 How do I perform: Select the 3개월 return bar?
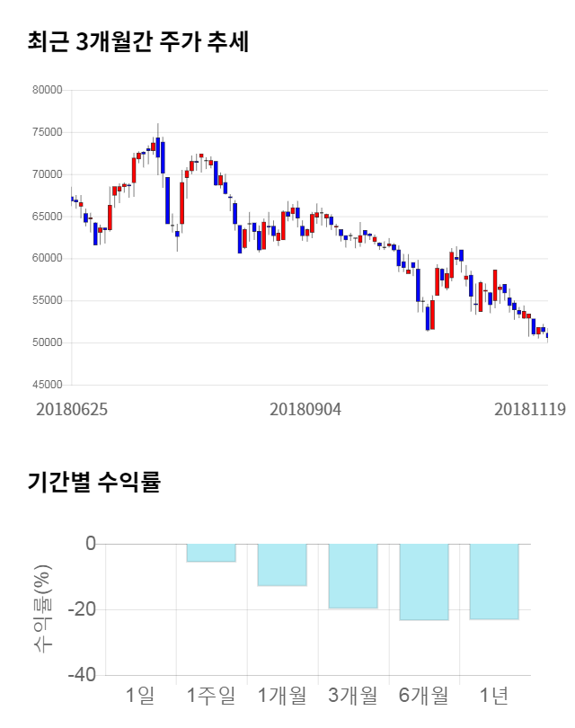pyautogui.click(x=352, y=576)
